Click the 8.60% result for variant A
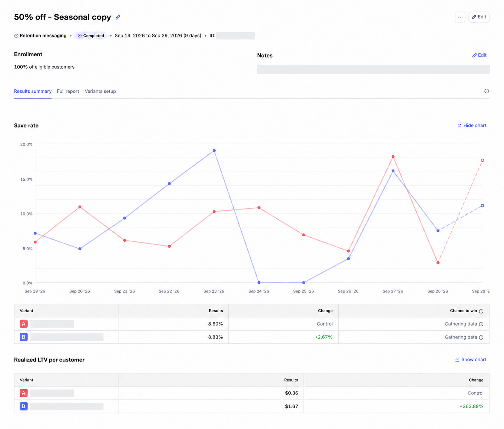This screenshot has width=504, height=429. point(215,324)
